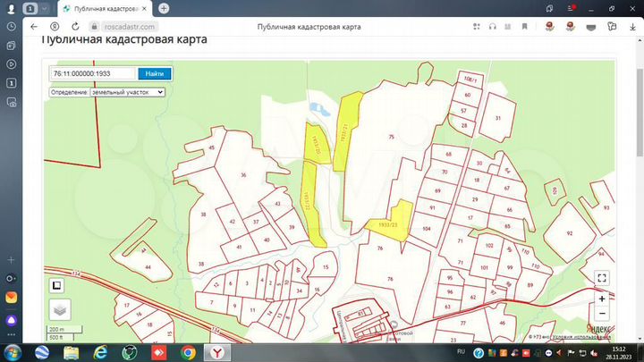Open browser downloads panel

632,27
